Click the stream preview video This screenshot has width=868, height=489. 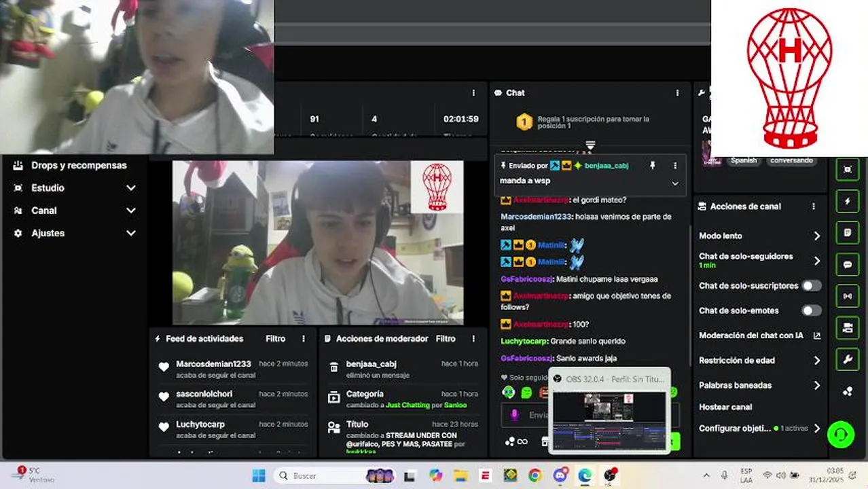pyautogui.click(x=318, y=242)
